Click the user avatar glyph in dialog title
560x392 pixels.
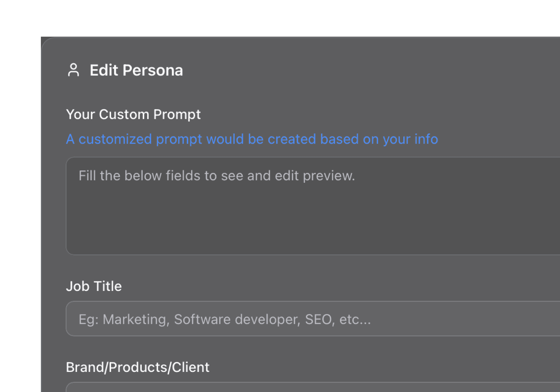pyautogui.click(x=74, y=70)
